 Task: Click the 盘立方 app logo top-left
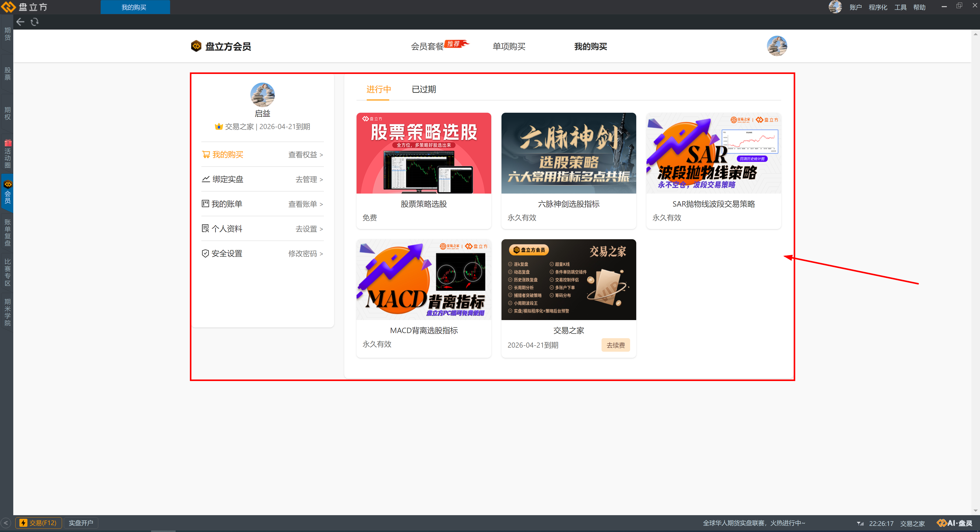tap(24, 7)
